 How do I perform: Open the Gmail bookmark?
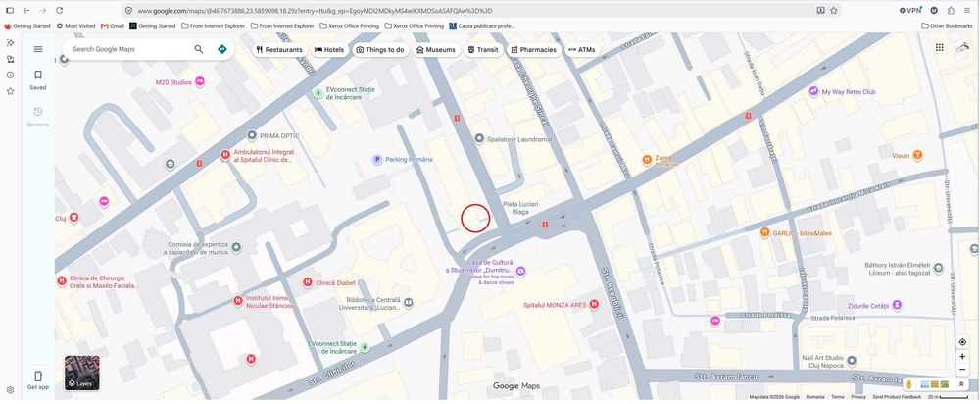[x=113, y=26]
